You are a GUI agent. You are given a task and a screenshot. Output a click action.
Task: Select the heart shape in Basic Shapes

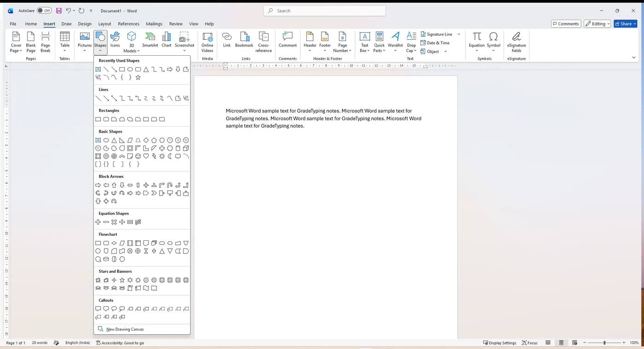tap(146, 156)
